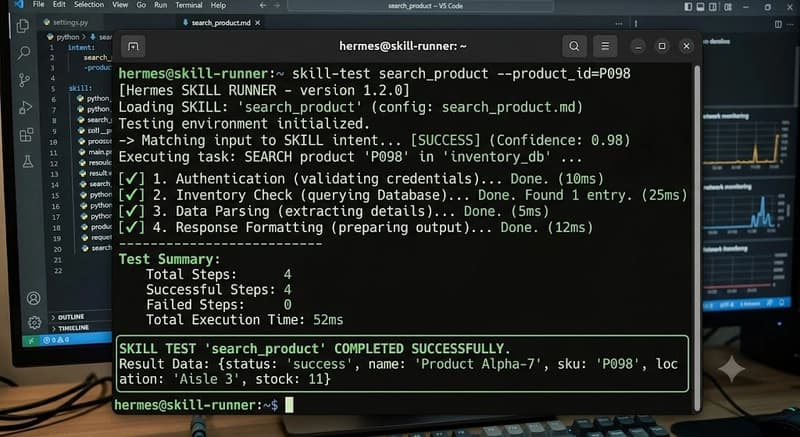Click the 'intent:' line in the editor
This screenshot has width=800, height=437.
tap(81, 47)
